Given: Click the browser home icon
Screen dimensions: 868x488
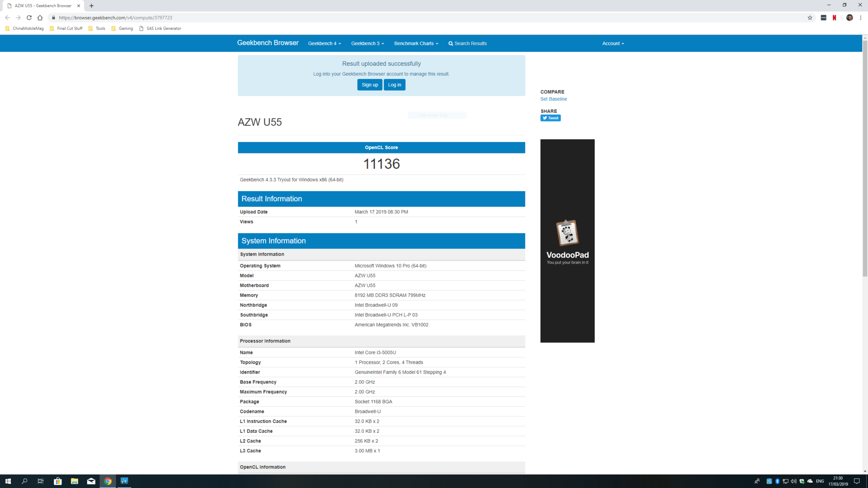Looking at the screenshot, I should [x=40, y=18].
